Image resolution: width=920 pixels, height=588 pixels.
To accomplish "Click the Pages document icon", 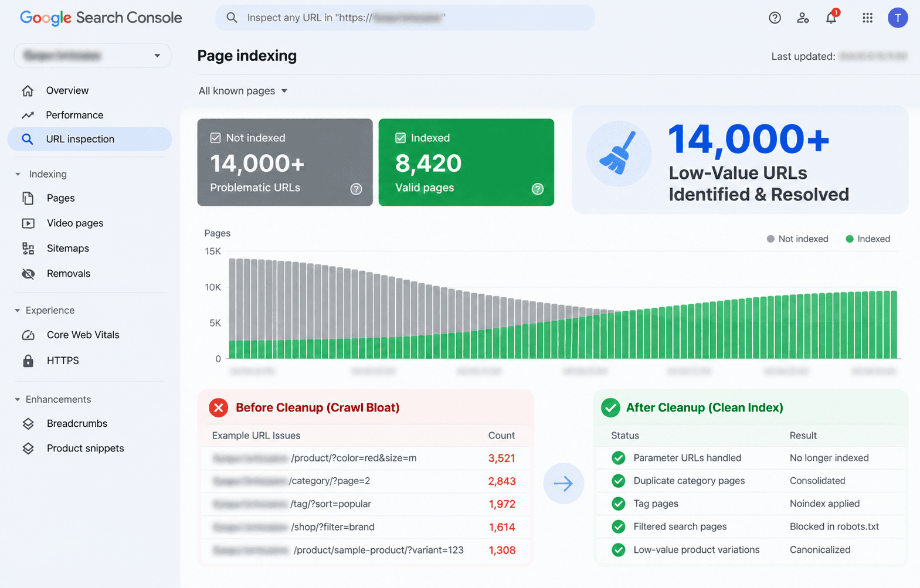I will (28, 198).
